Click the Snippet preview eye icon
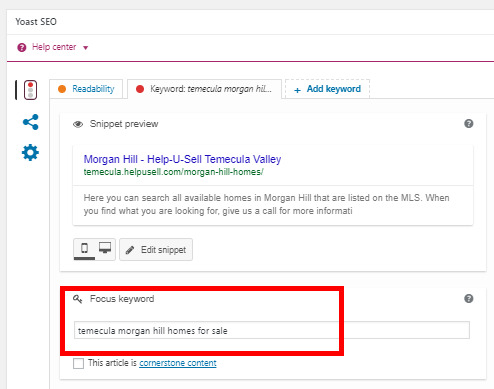Screen dimensions: 494x389 tap(78, 124)
